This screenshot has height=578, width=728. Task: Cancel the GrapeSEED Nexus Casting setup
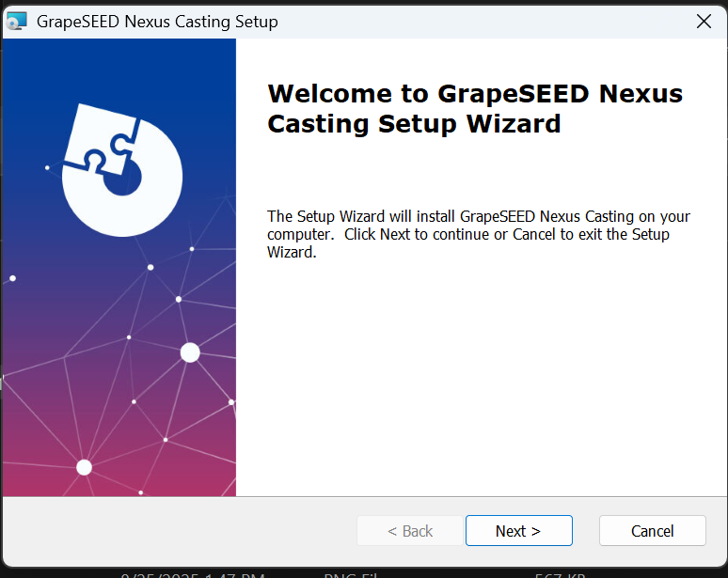tap(652, 530)
